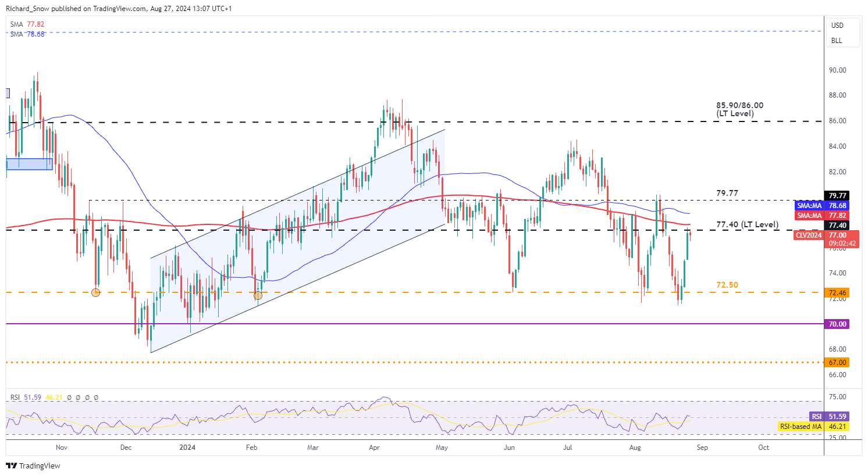Click the RSI MA value 46.21 in the legend
Image resolution: width=868 pixels, height=476 pixels.
coord(54,398)
